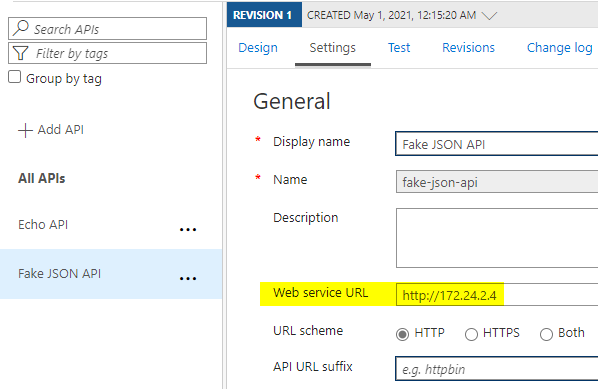Click the magnifier icon in Search APIs
The height and width of the screenshot is (389, 598).
(x=21, y=28)
